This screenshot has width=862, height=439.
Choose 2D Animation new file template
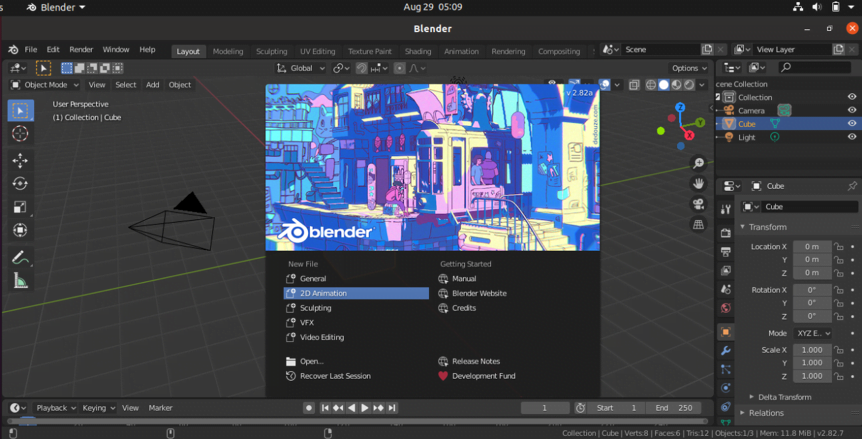point(356,293)
